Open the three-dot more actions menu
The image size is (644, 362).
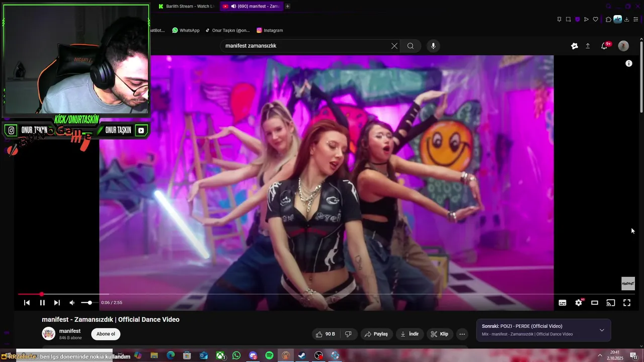click(462, 334)
